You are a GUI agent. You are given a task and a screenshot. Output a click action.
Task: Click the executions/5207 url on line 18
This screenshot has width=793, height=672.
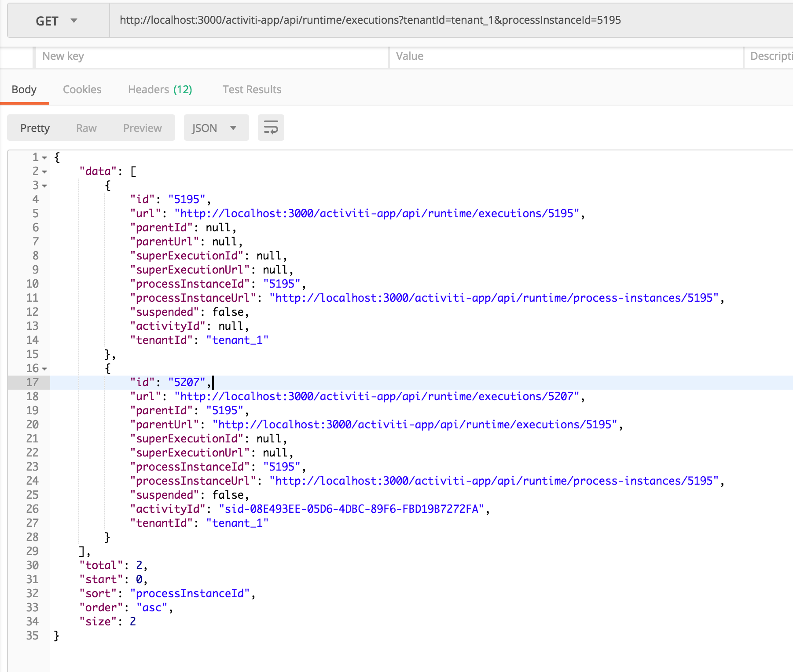tap(377, 396)
